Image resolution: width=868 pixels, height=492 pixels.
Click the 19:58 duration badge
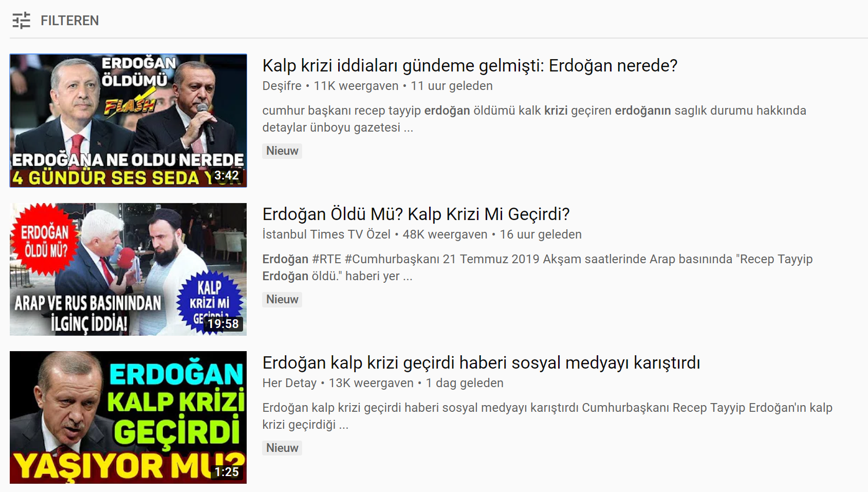[x=224, y=324]
